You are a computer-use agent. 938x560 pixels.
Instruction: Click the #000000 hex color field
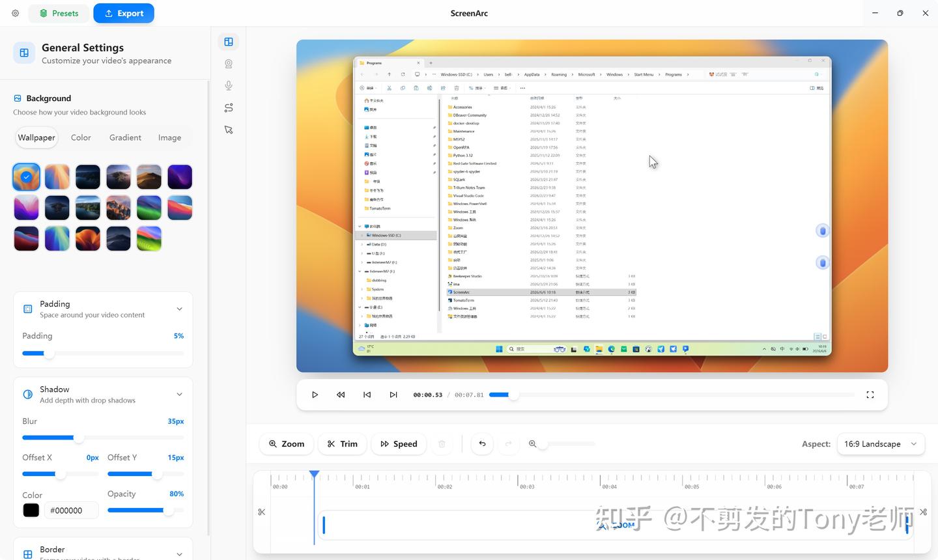(71, 511)
